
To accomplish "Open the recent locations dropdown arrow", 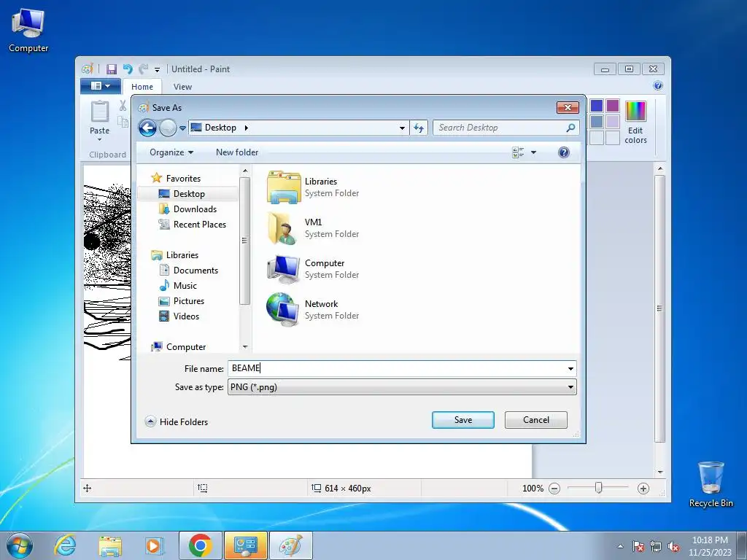I will point(182,128).
